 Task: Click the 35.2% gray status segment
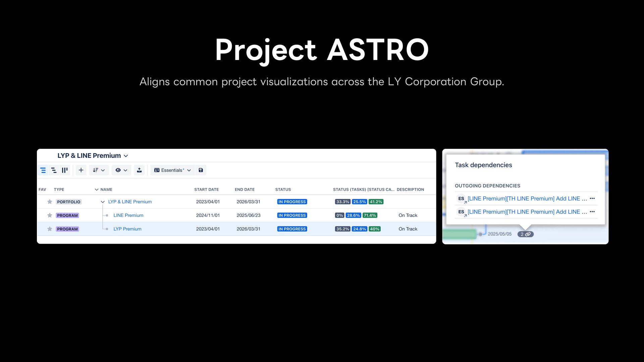pos(343,229)
